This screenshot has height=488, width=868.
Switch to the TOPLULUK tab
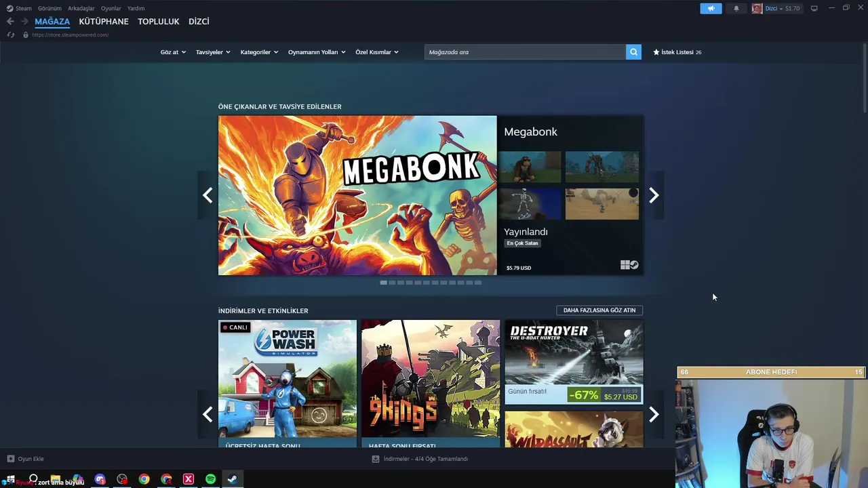[159, 22]
